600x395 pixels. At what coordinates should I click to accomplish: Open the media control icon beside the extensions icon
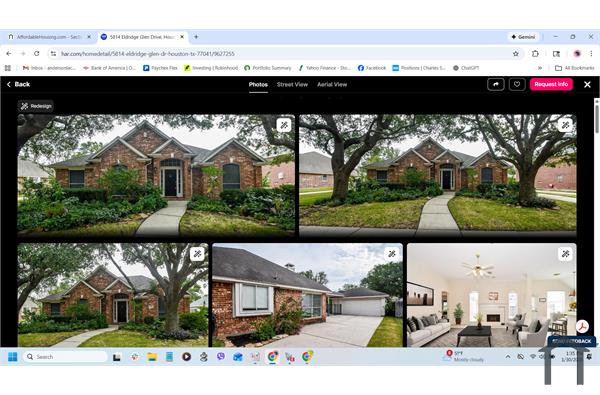click(556, 54)
